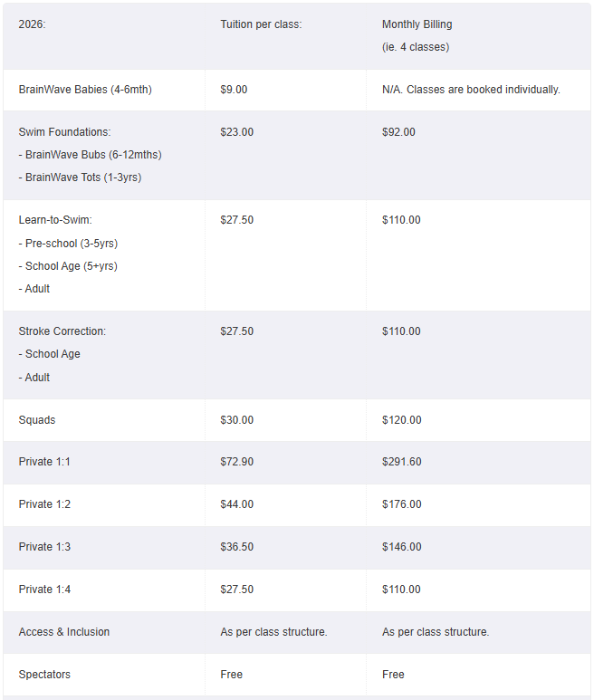
Task: Select the Private 1:1 row label
Action: click(44, 462)
